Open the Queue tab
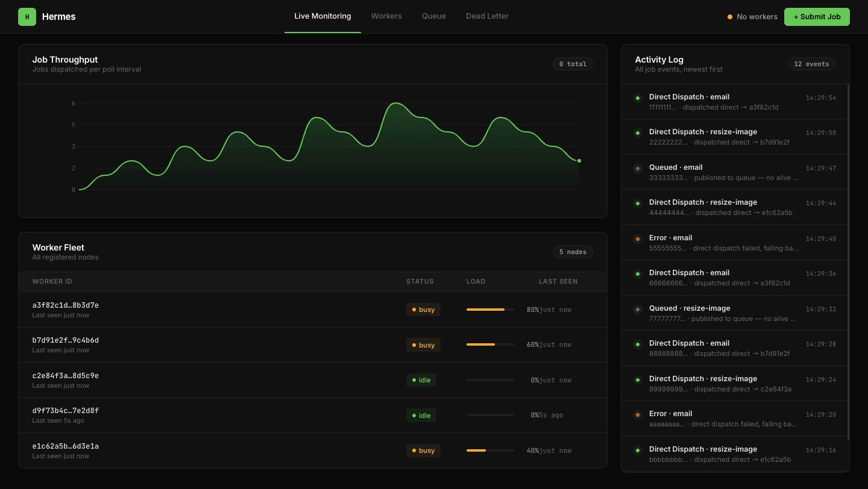 pyautogui.click(x=434, y=16)
